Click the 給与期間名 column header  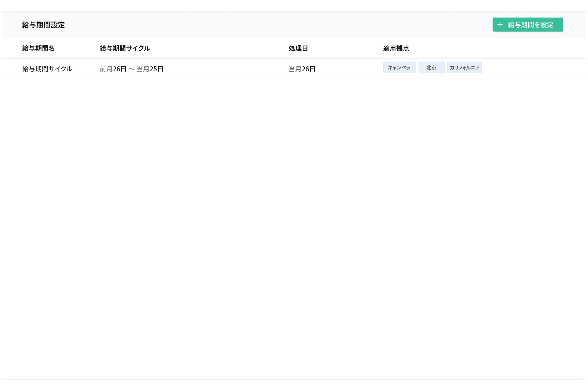click(38, 48)
